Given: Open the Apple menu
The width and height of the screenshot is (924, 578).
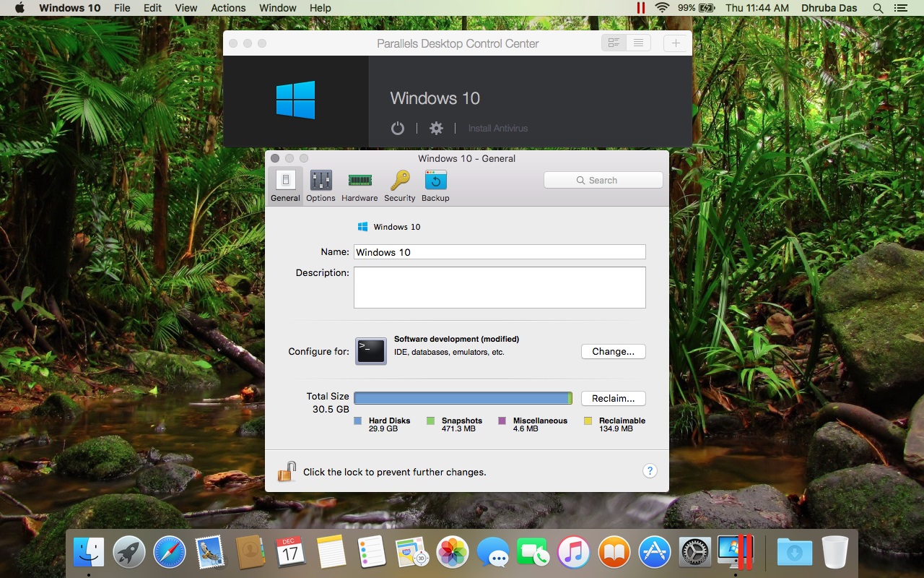Looking at the screenshot, I should [19, 8].
